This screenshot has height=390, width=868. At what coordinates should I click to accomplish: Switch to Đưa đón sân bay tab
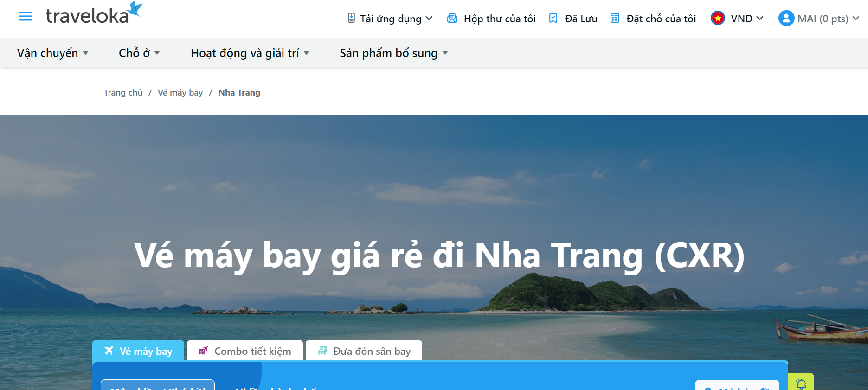pyautogui.click(x=364, y=351)
